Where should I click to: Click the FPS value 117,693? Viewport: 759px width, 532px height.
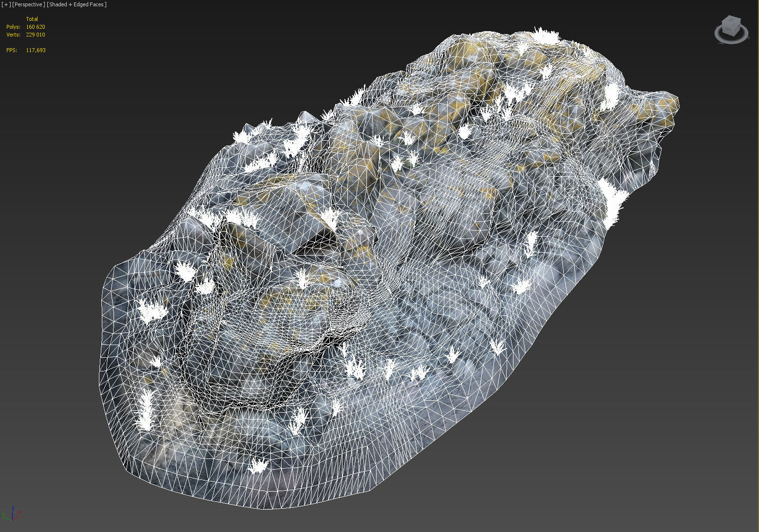coord(36,50)
